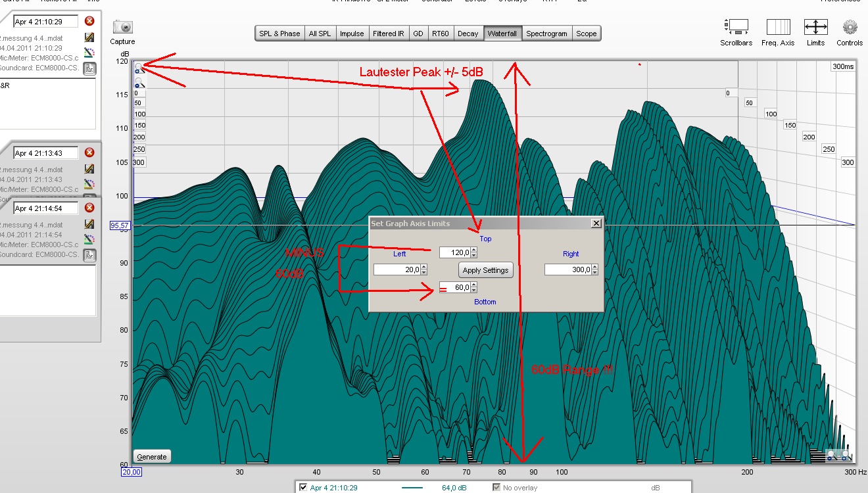Click the pencil icon for Apr 4 21:10:29
The height and width of the screenshot is (493, 868).
[x=89, y=38]
